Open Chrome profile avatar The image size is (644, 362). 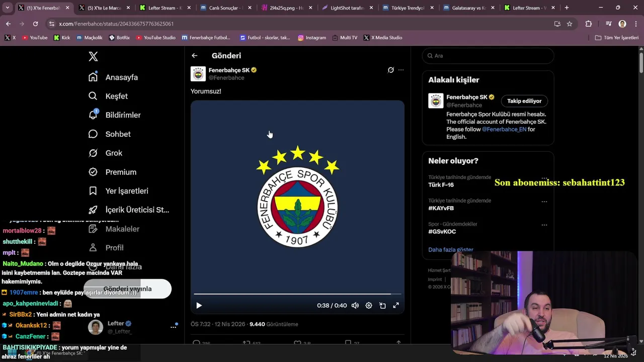[622, 24]
